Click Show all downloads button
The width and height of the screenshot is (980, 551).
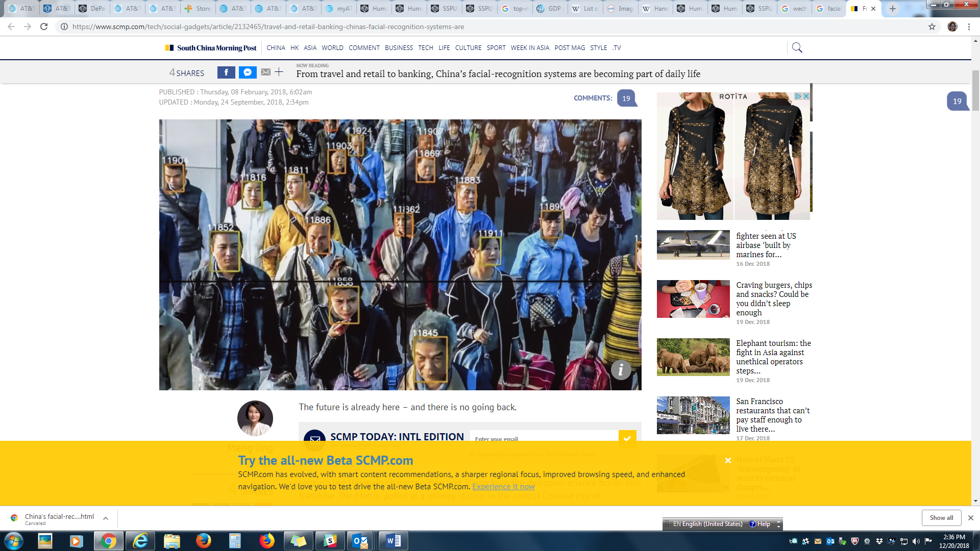pos(941,517)
